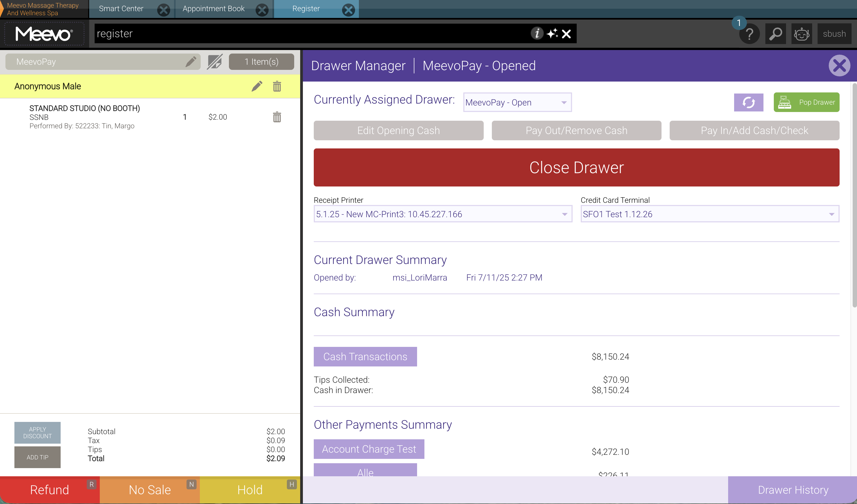The width and height of the screenshot is (857, 504).
Task: Close the Drawer Manager panel
Action: [839, 66]
